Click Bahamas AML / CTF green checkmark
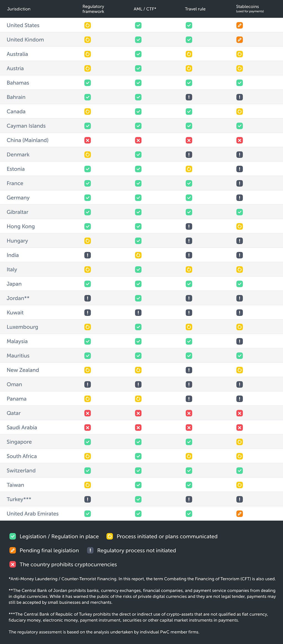The height and width of the screenshot is (644, 283). 138,83
